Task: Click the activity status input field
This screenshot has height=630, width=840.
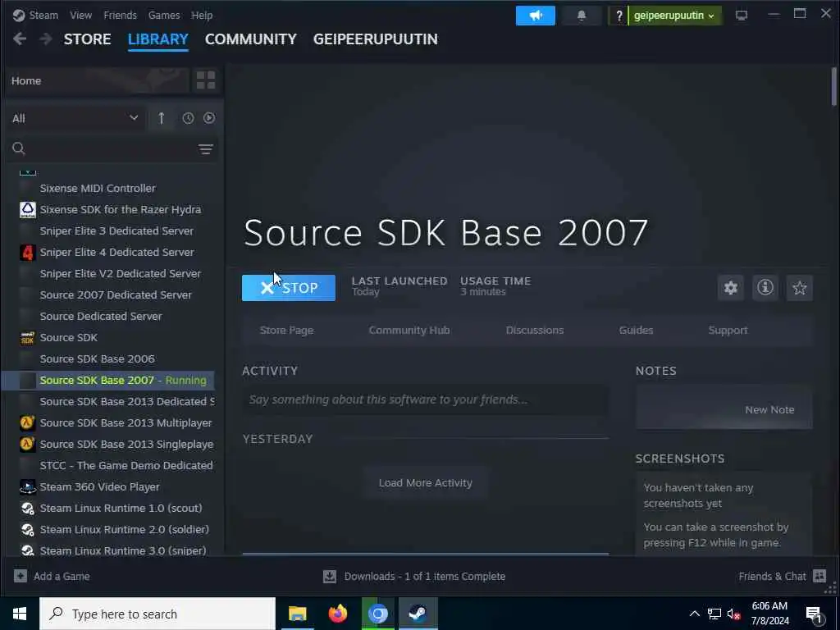Action: [426, 399]
